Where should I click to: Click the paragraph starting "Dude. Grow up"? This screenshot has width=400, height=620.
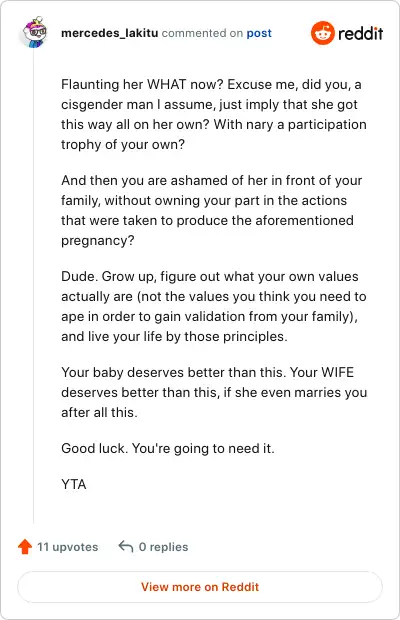[x=214, y=306]
